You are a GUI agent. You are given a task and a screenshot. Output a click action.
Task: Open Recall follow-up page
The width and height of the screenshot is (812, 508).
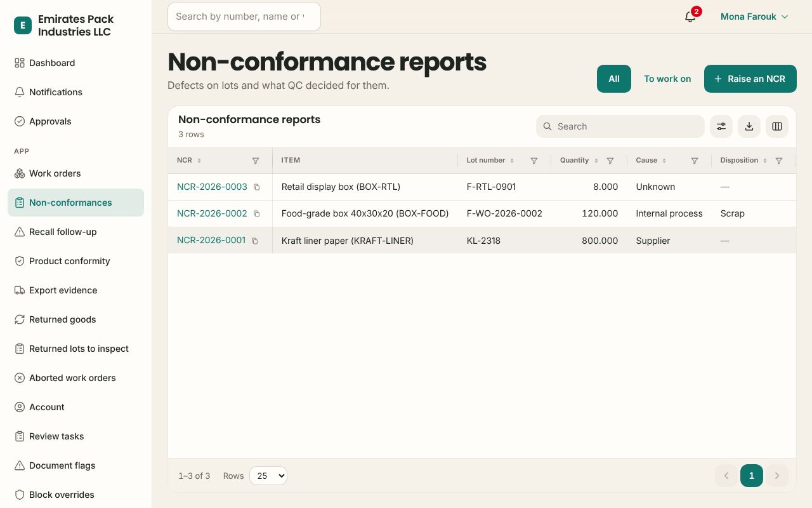pyautogui.click(x=75, y=232)
